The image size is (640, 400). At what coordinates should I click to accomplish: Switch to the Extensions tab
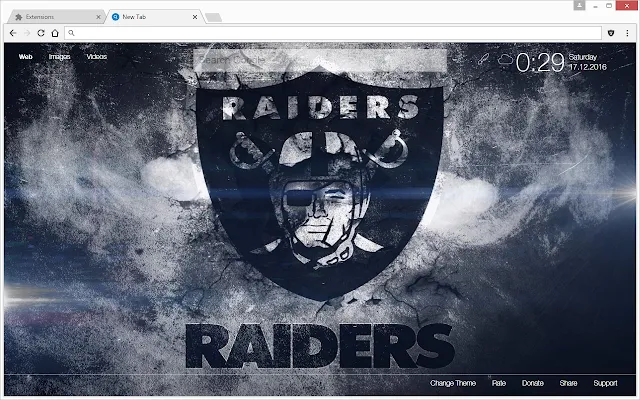pyautogui.click(x=55, y=17)
